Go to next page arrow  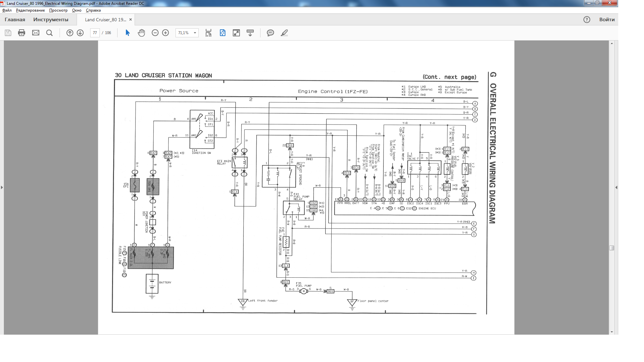tap(80, 33)
